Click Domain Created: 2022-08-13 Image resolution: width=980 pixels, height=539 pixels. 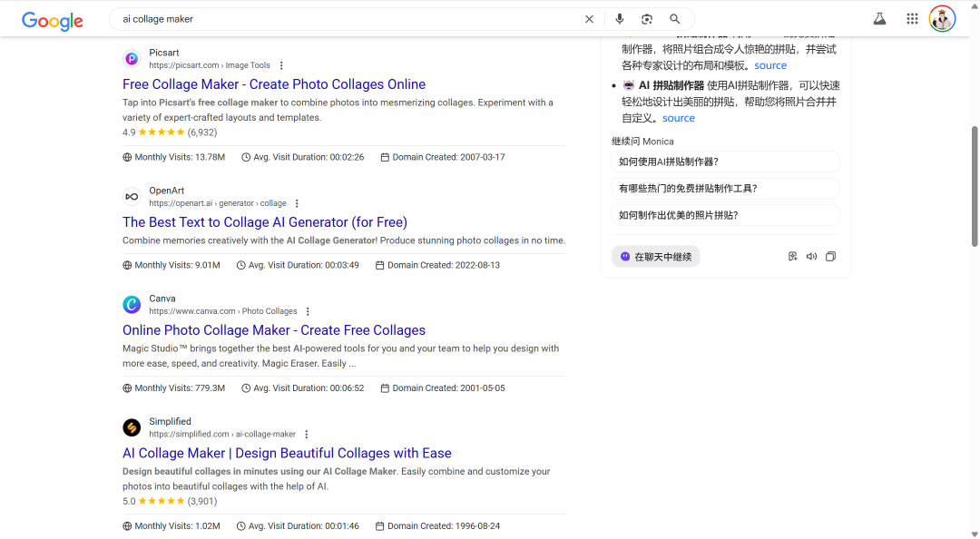437,266
